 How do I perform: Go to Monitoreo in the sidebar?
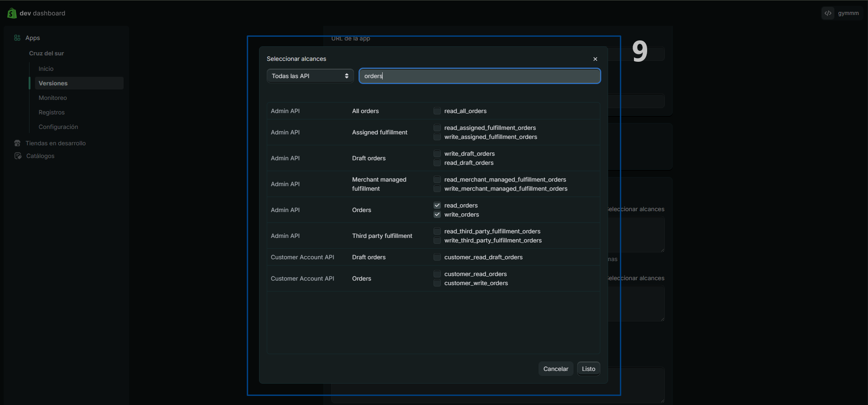click(53, 98)
